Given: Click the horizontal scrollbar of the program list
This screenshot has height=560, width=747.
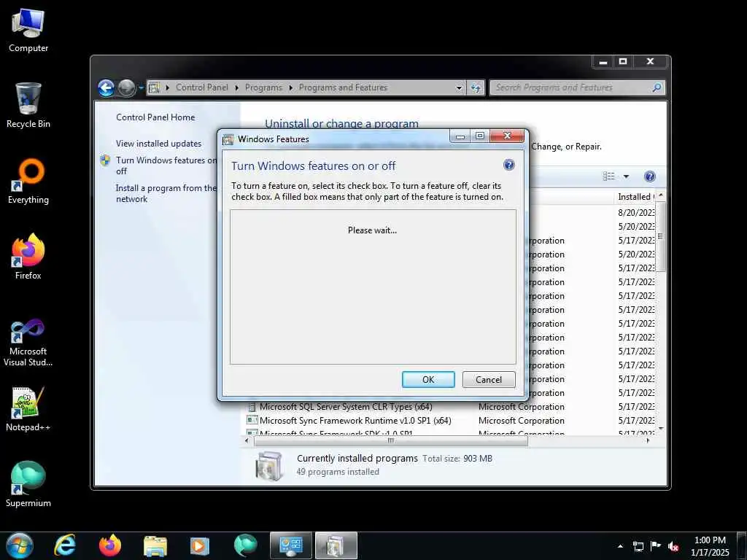Looking at the screenshot, I should (x=391, y=441).
